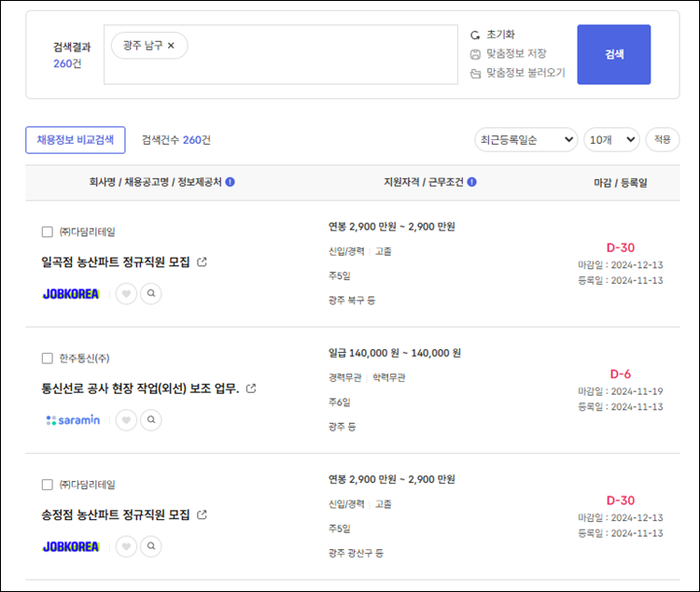Click the 초기화 text
Image resolution: width=700 pixels, height=592 pixels.
click(x=500, y=35)
